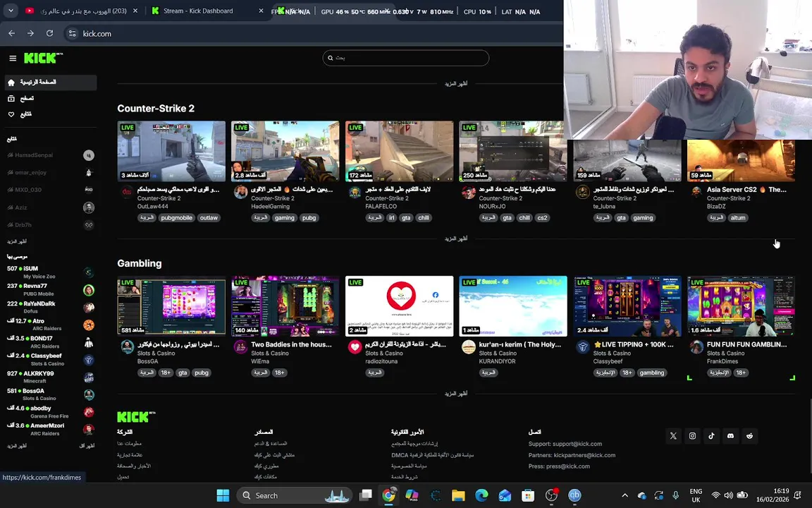Open Kick Reddit social link
812x508 pixels.
[750, 436]
